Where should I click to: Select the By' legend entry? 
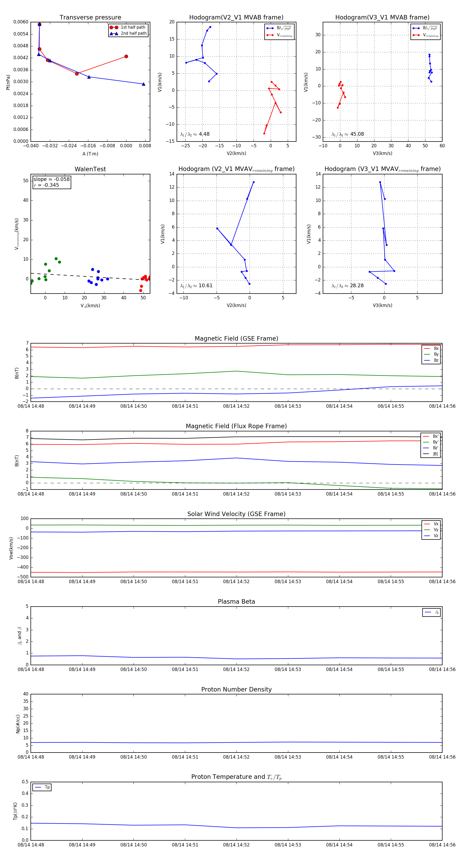coord(431,442)
